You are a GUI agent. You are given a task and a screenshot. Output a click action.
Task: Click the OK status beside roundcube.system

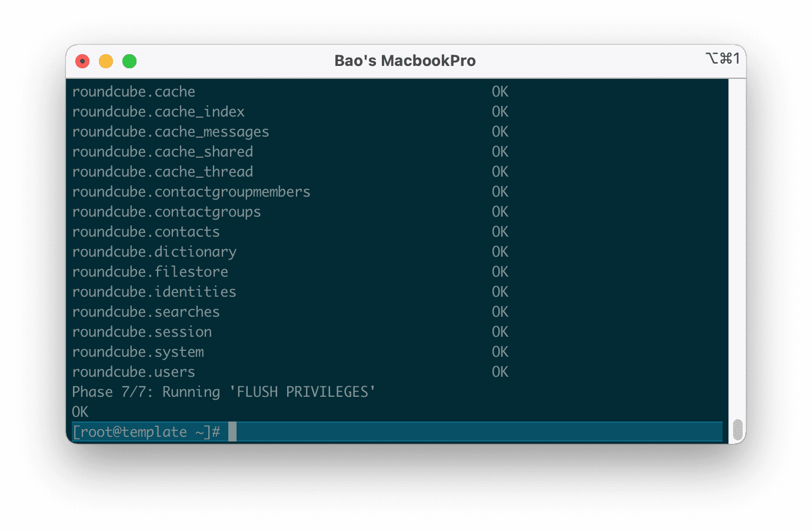coord(500,351)
